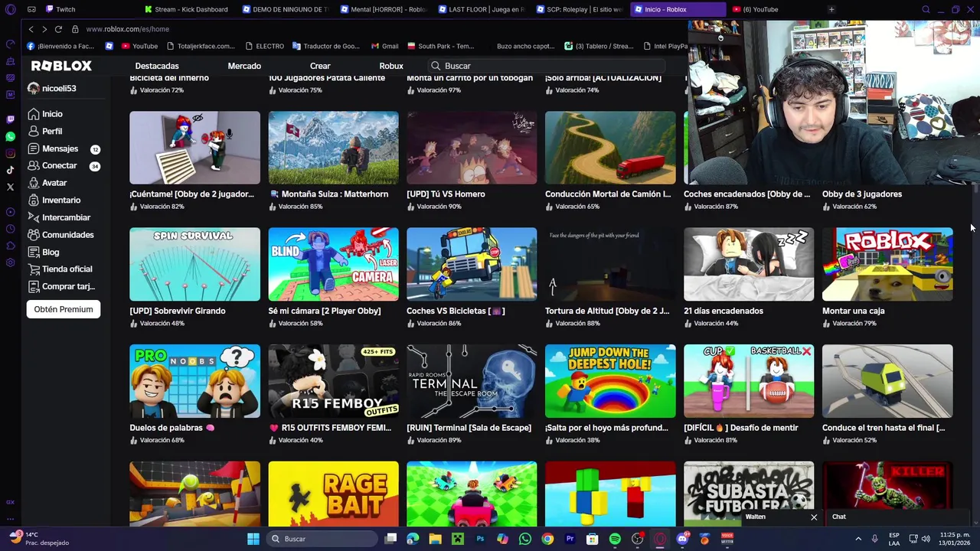
Task: Switch to the Mental [HORROR] tab
Action: (x=383, y=9)
